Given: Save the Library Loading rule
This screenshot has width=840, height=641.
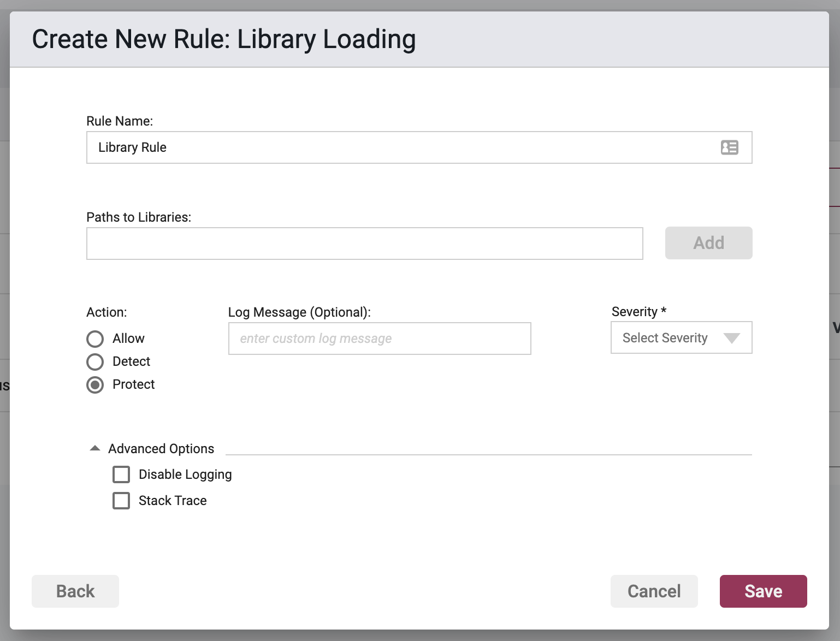Looking at the screenshot, I should pos(763,591).
